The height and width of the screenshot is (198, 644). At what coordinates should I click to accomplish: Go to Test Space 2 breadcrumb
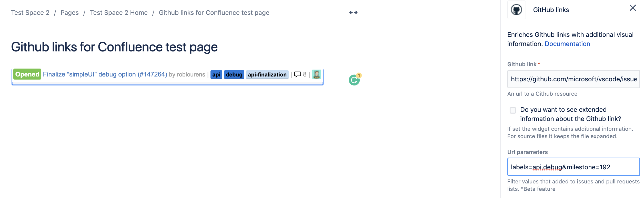30,13
